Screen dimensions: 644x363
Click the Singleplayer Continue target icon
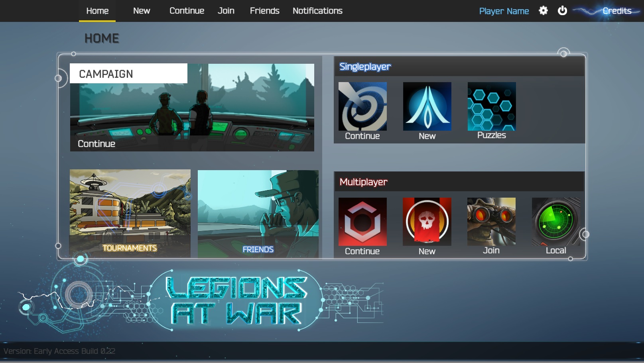(x=362, y=106)
